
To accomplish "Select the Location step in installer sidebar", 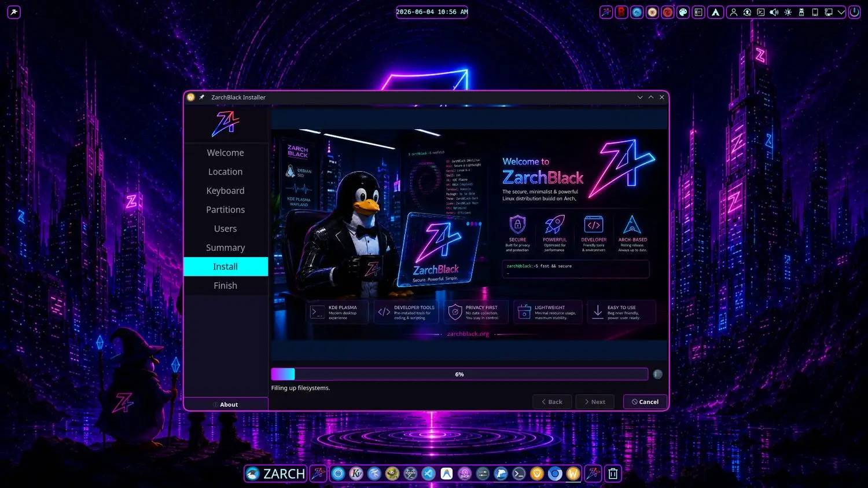I will tap(226, 172).
